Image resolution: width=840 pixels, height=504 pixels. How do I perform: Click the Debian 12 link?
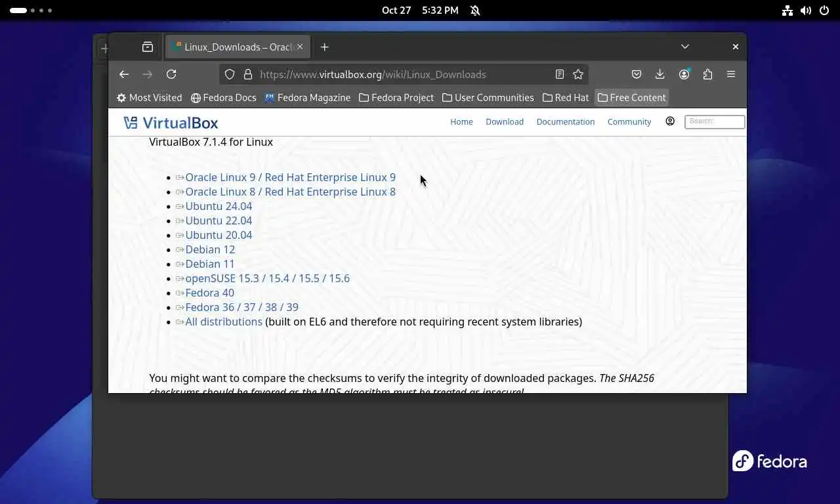coord(210,249)
